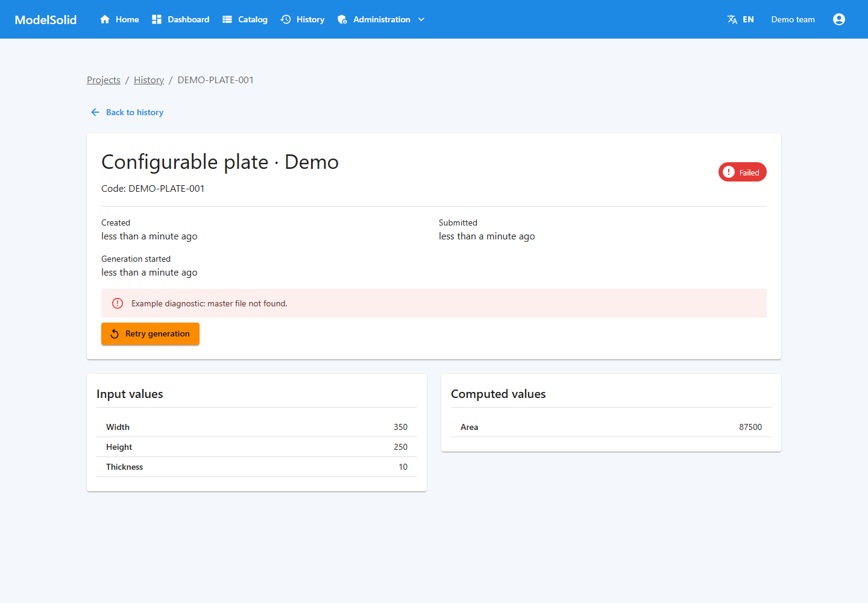This screenshot has width=868, height=603.
Task: Click the 'Code: DEMO-PLATE-001' text
Action: [153, 189]
